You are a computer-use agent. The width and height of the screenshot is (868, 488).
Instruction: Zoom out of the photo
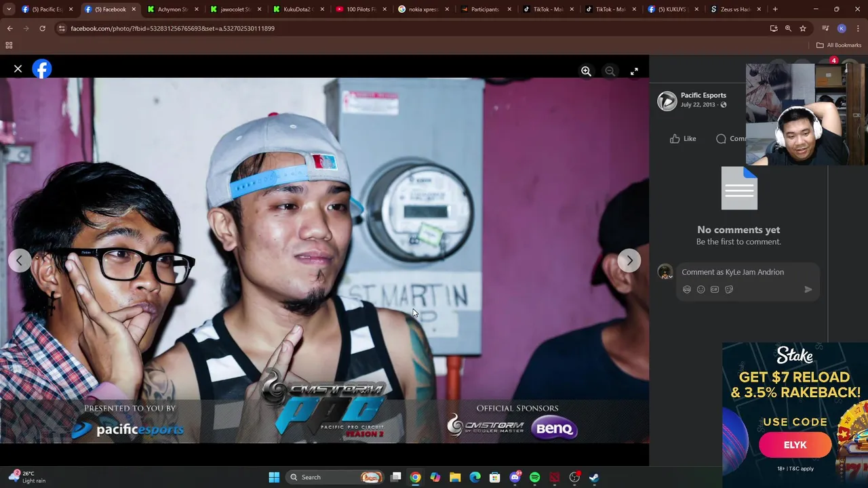(610, 71)
